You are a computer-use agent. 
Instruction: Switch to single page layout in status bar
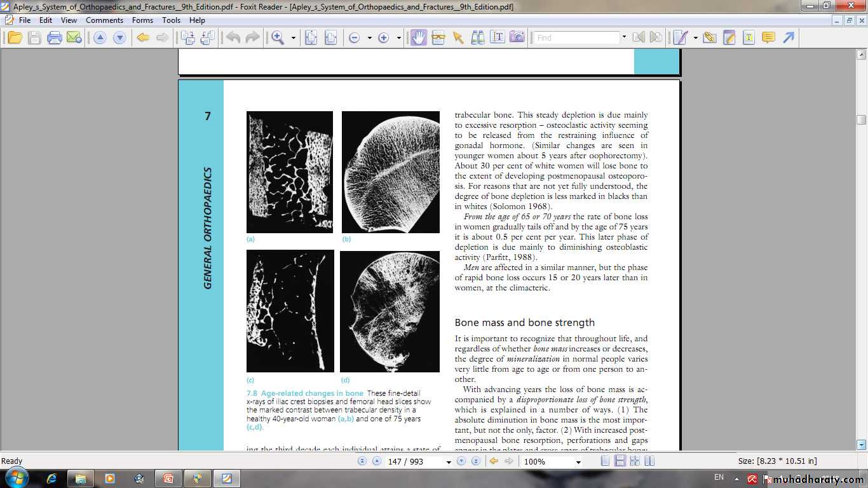coord(606,461)
